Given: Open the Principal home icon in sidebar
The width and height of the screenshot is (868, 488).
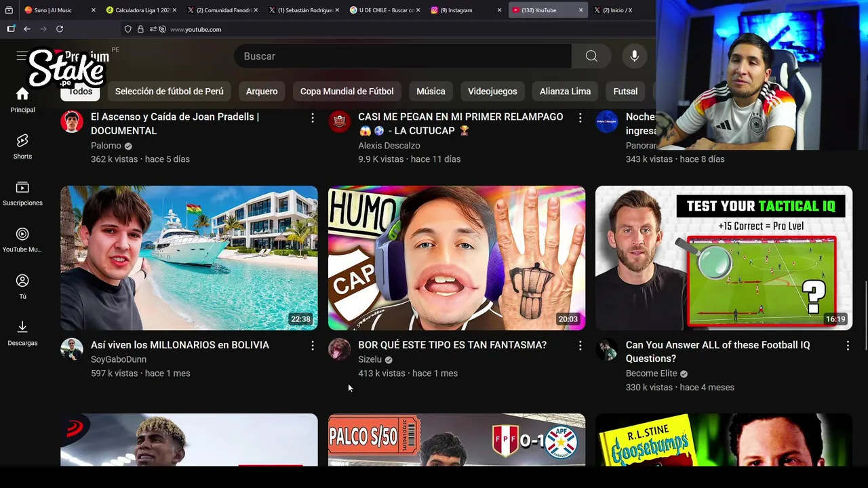Looking at the screenshot, I should [x=22, y=94].
